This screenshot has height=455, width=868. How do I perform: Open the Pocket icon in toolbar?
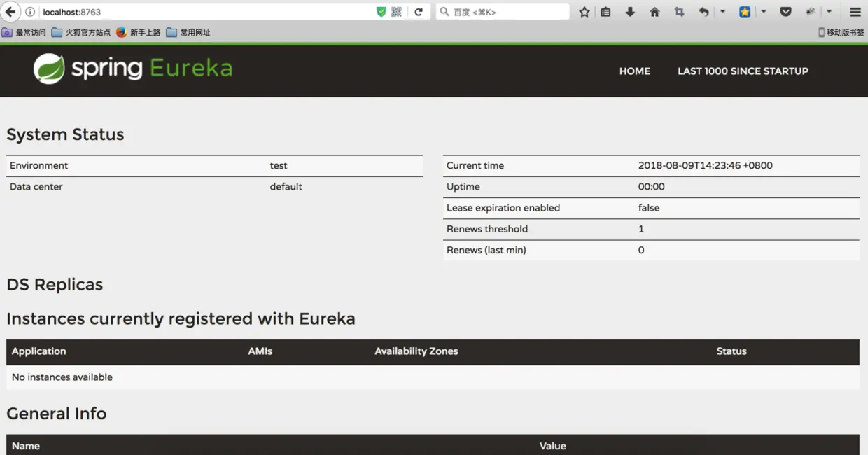(785, 12)
